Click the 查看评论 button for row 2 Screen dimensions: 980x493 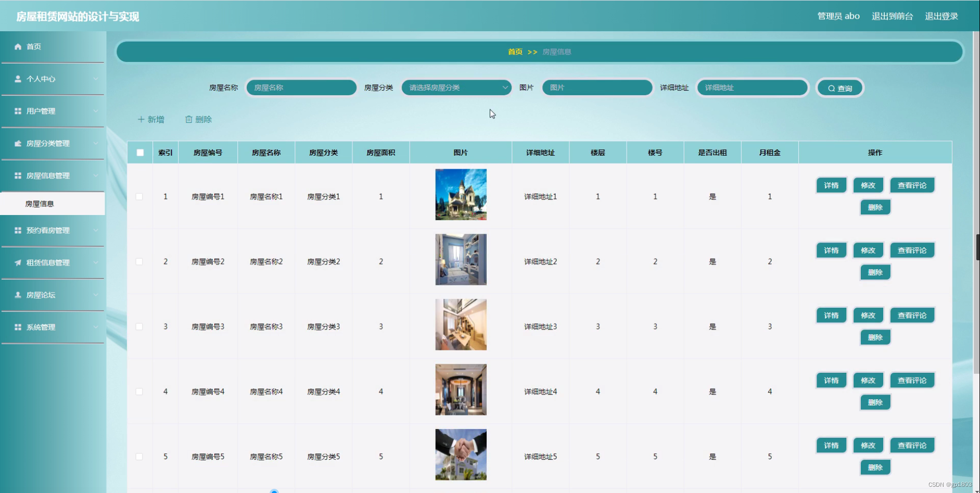[x=912, y=250]
